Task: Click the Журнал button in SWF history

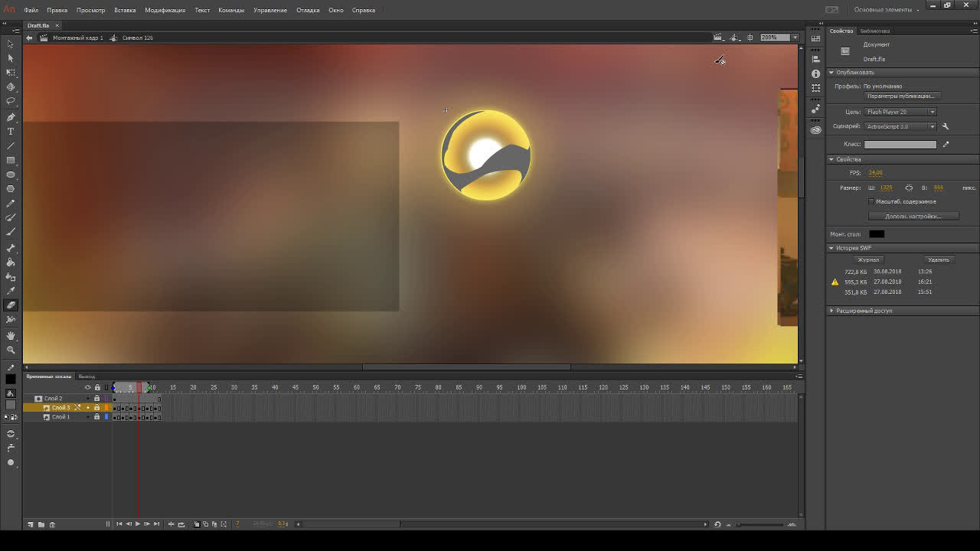Action: point(868,259)
